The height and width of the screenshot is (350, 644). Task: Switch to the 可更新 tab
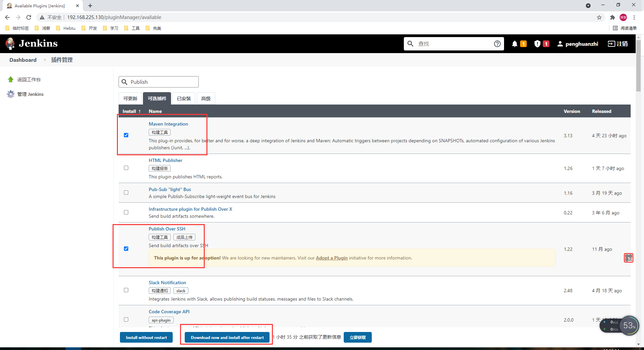coord(130,99)
